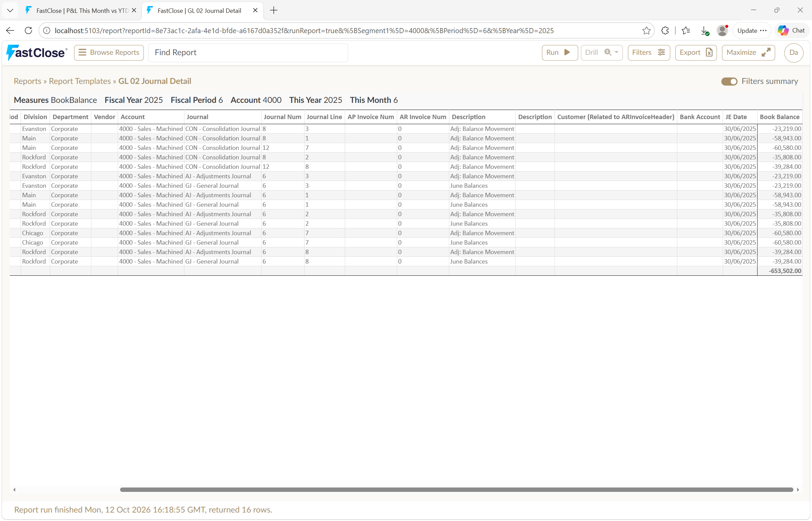Open the Da user avatar menu

tap(793, 53)
